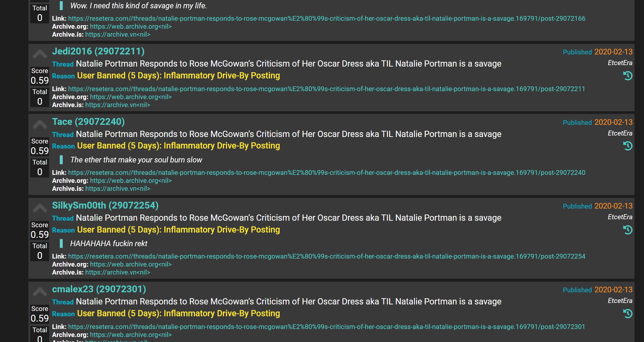Click published date 2020-02-13 on Tace entry
The image size is (644, 342).
point(614,122)
